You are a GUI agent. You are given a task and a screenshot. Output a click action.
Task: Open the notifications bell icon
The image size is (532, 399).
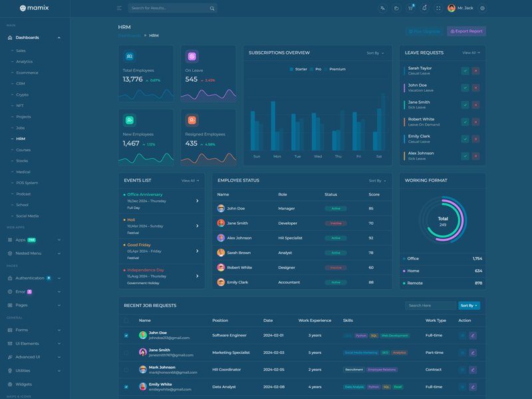click(x=424, y=9)
